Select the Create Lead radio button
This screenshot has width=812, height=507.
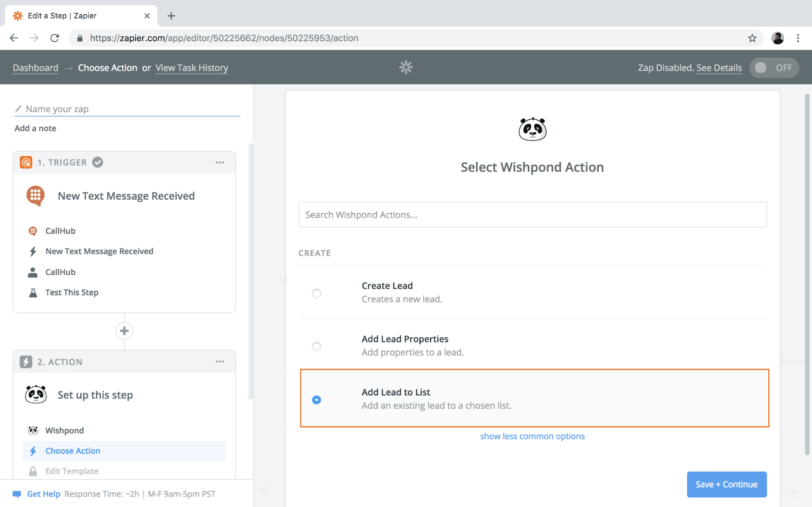pyautogui.click(x=316, y=293)
